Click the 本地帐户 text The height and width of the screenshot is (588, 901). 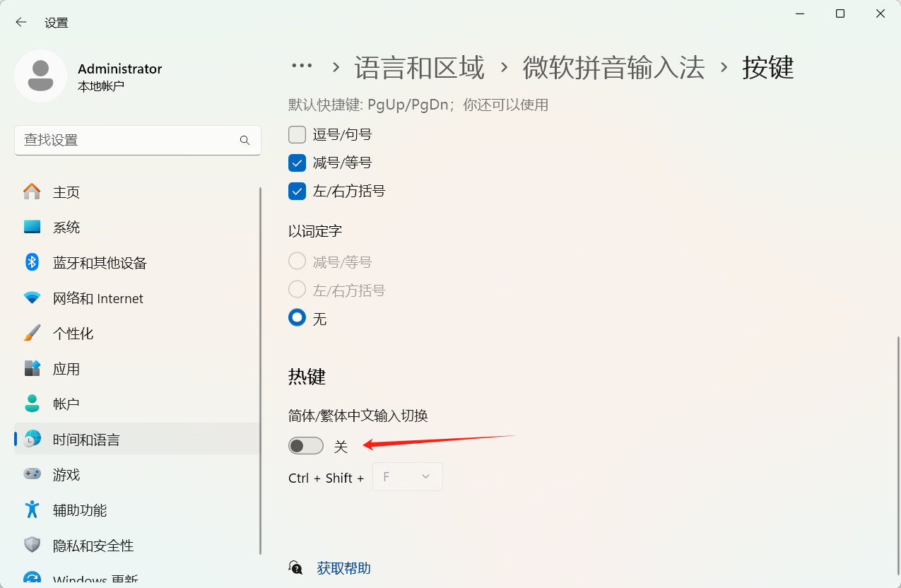tap(101, 86)
